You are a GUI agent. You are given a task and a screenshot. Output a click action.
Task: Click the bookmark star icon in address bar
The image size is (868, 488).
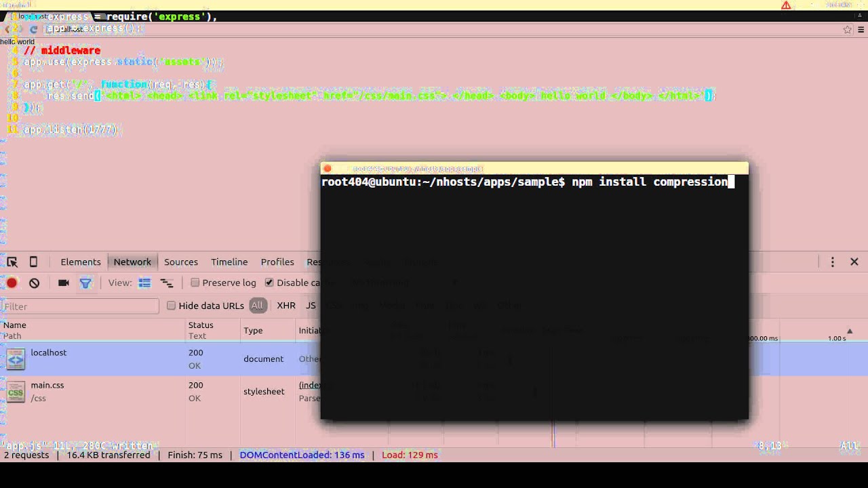(x=848, y=30)
